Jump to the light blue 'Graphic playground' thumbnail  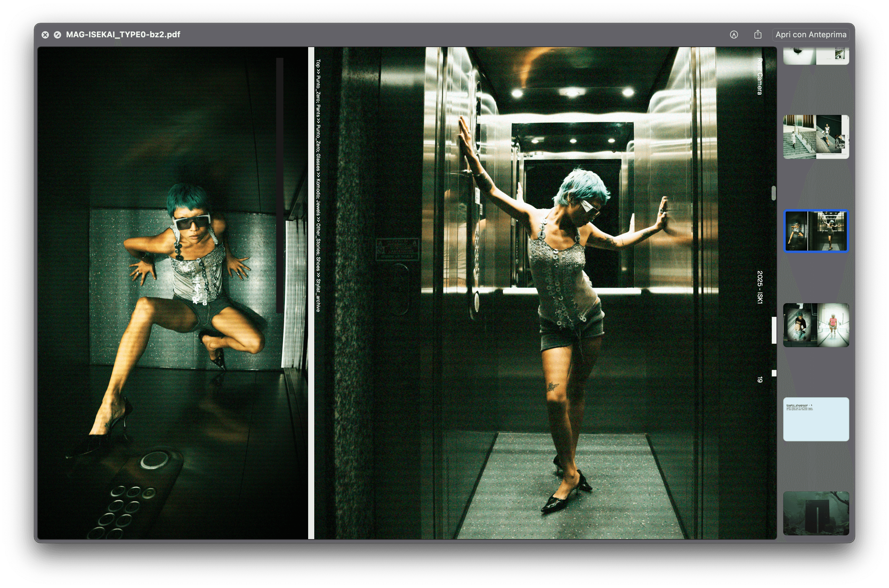[x=816, y=419]
